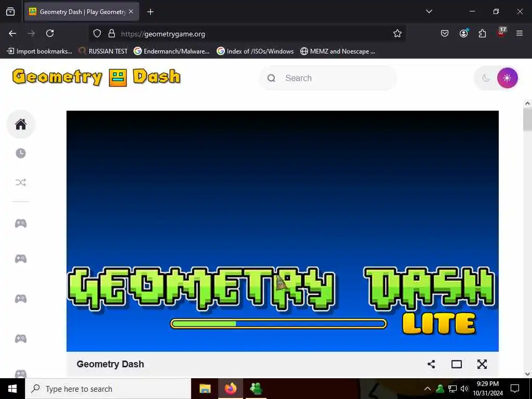
Task: Reload the current page
Action: coord(50,33)
